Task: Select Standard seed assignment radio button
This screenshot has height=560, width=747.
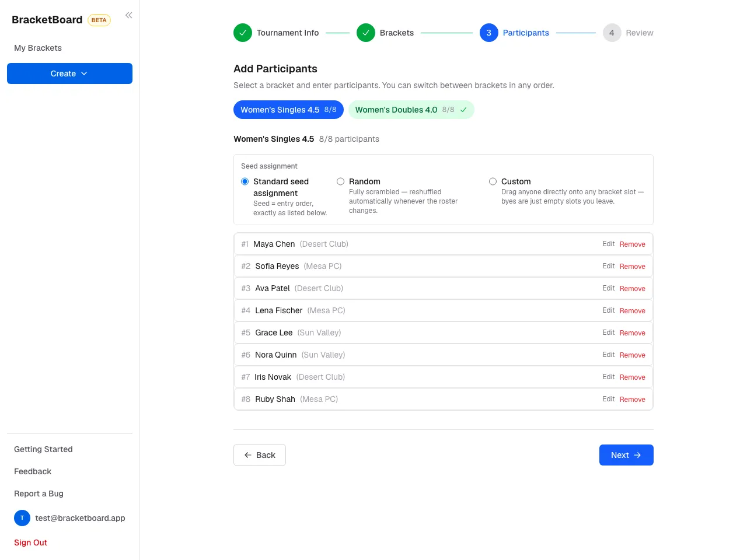Action: pos(245,181)
